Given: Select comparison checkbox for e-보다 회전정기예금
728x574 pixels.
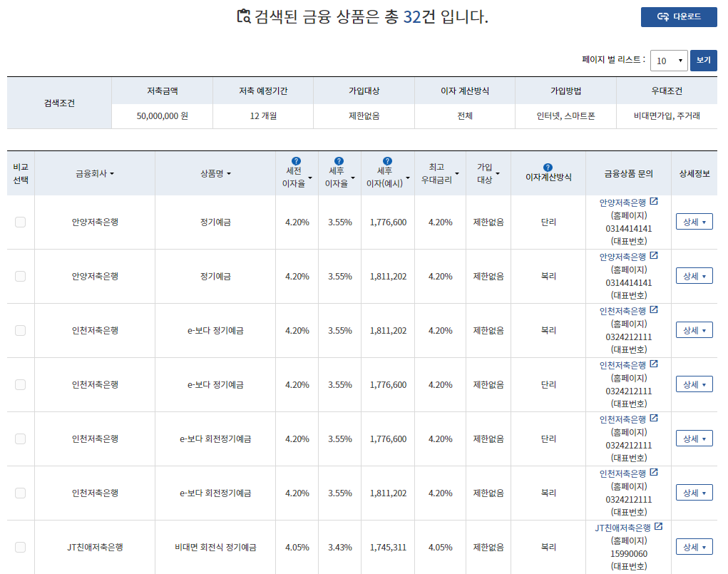Looking at the screenshot, I should (20, 439).
